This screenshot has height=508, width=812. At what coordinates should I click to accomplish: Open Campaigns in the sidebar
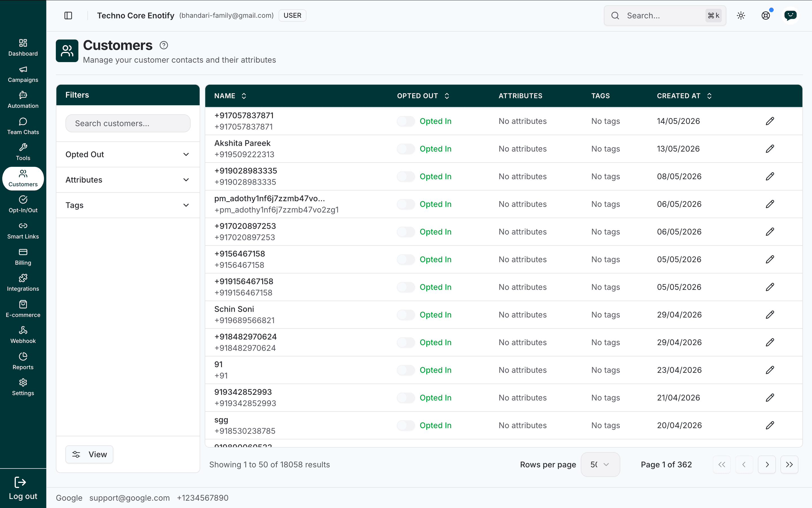point(23,74)
